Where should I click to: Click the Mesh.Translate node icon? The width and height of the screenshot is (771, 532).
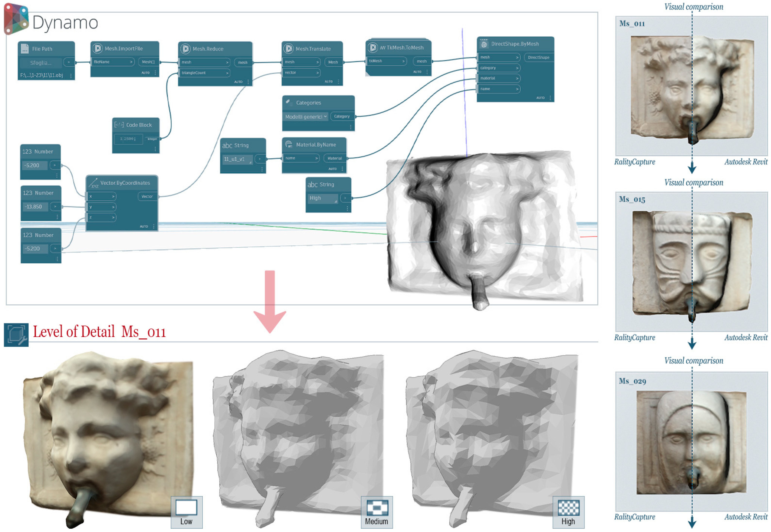click(289, 48)
